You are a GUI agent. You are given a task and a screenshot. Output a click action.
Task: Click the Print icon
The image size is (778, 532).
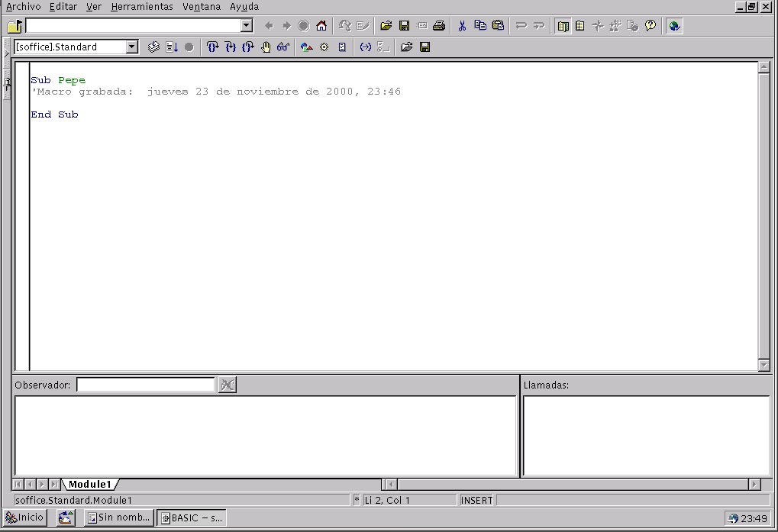tap(439, 26)
